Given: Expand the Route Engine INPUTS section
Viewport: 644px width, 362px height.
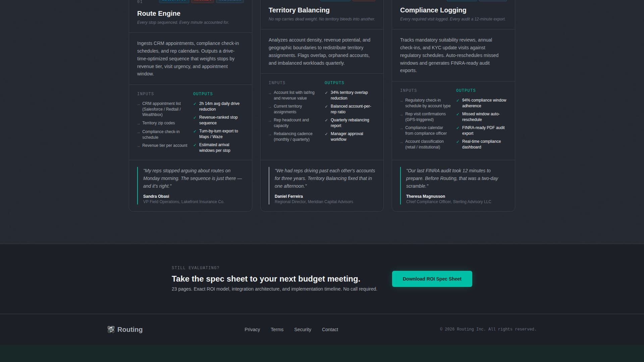Looking at the screenshot, I should pos(146,94).
